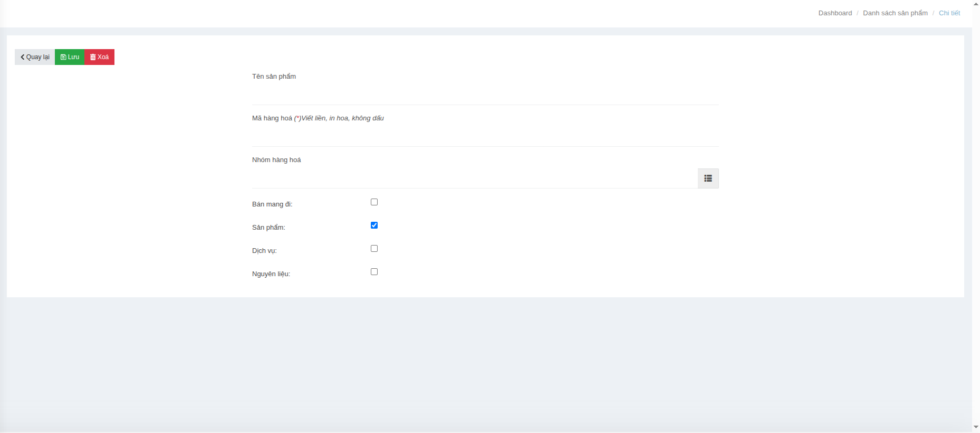Go to Dashboard via breadcrumb
The width and height of the screenshot is (980, 433).
point(834,13)
